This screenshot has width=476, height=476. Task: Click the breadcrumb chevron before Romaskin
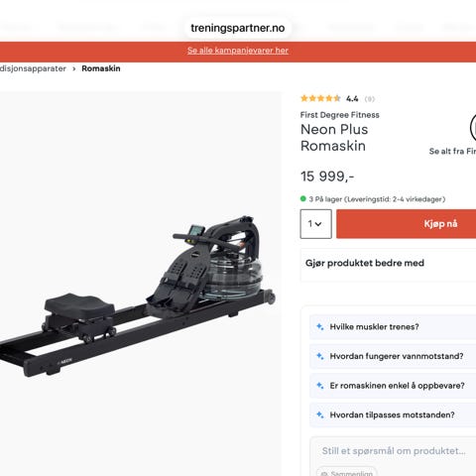(x=74, y=68)
